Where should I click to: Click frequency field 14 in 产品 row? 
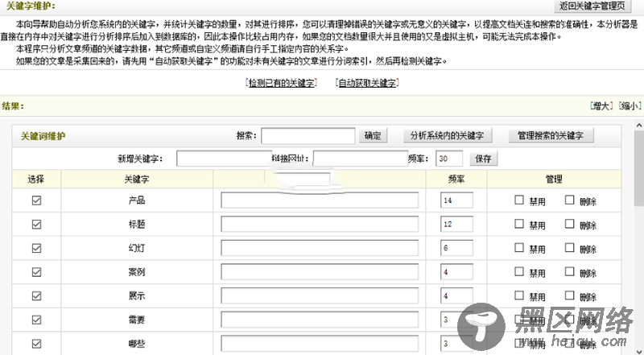point(456,200)
